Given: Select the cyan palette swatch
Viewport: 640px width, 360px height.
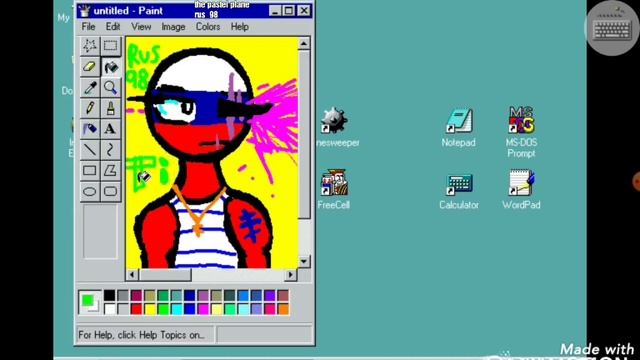Looking at the screenshot, I should coord(176,309).
